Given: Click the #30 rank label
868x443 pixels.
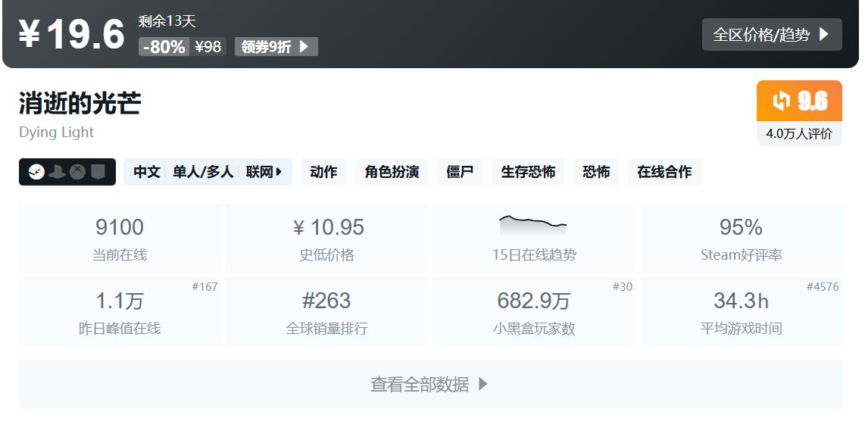Looking at the screenshot, I should [x=622, y=286].
